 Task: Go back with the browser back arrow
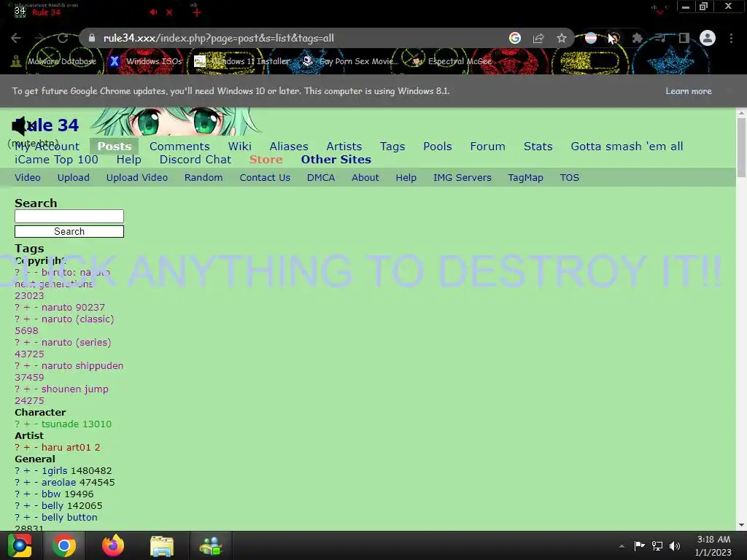(x=16, y=38)
